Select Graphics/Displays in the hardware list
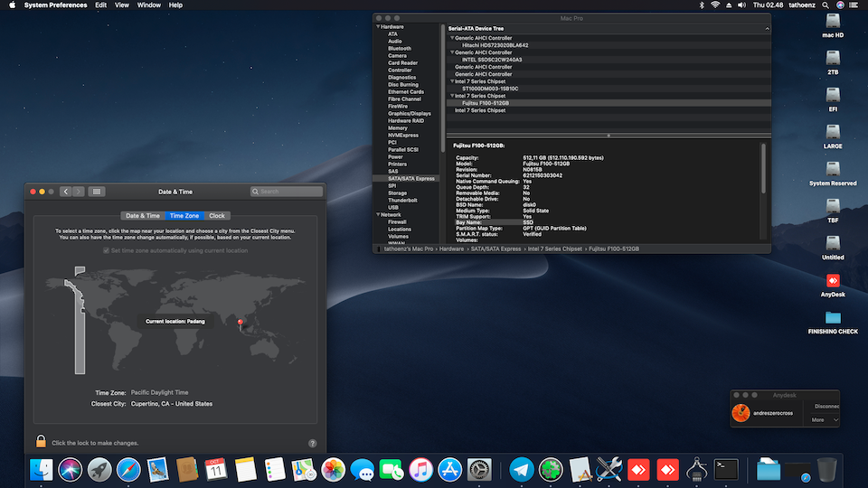 pyautogui.click(x=410, y=114)
